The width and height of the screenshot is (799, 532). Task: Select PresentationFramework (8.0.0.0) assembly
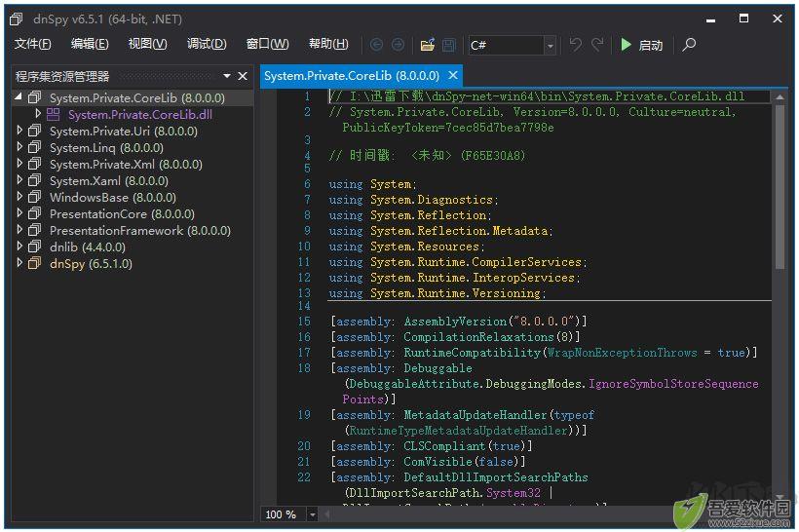coord(140,230)
